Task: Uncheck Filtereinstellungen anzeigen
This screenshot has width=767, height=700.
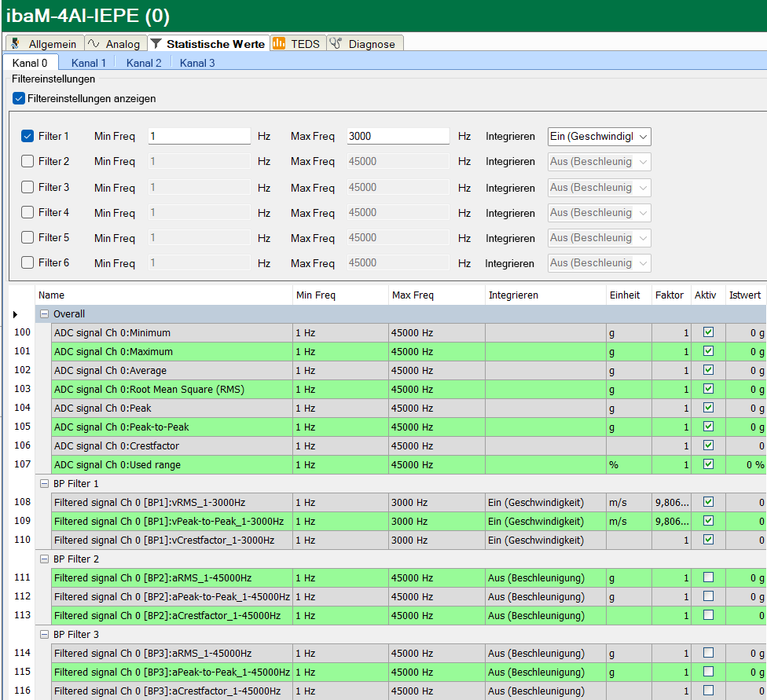Action: coord(19,99)
